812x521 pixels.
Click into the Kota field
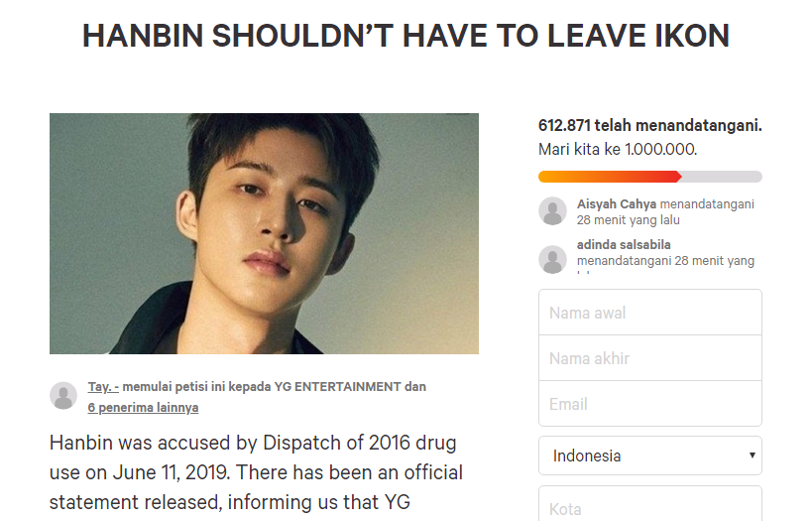pos(650,508)
